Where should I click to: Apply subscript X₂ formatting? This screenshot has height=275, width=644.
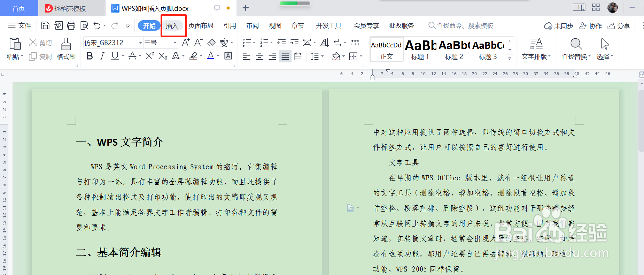click(163, 56)
